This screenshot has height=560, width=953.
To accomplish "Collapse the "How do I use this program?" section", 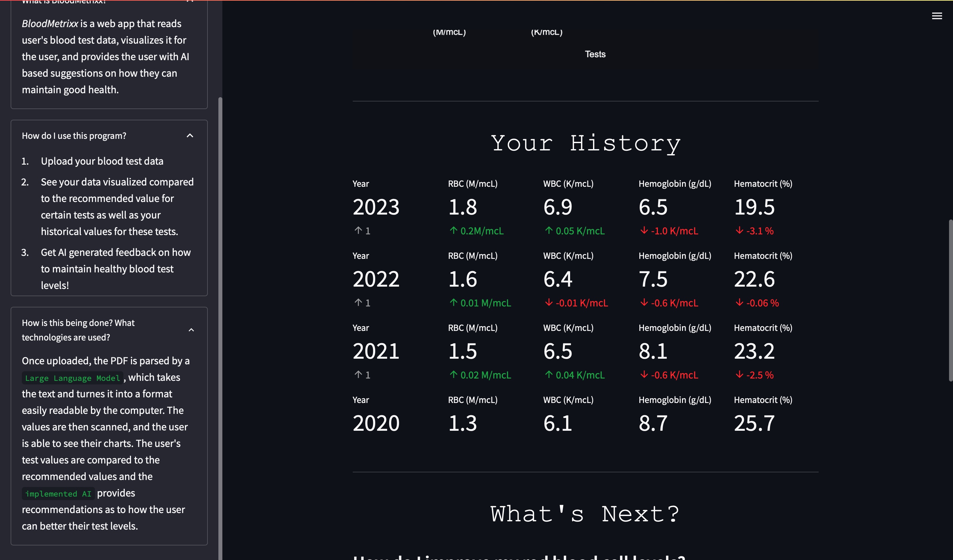I will coord(190,136).
